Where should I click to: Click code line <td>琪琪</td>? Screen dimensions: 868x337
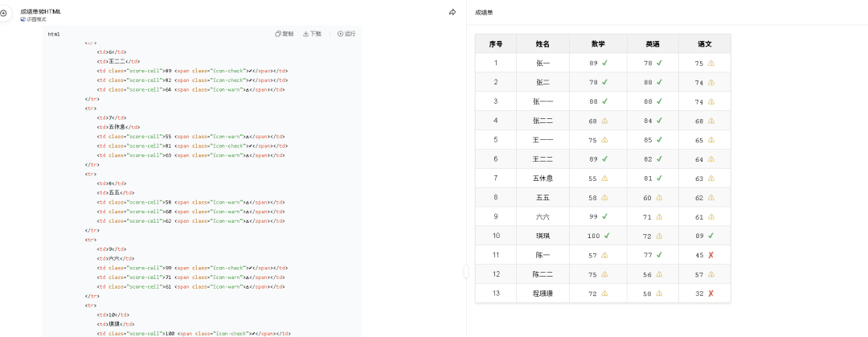click(115, 323)
